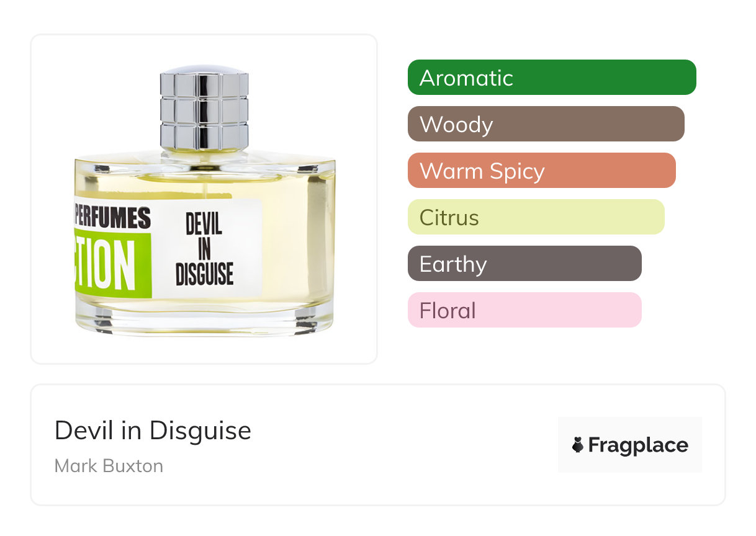This screenshot has width=756, height=536.
Task: Open the Devil in Disguise title
Action: point(153,431)
